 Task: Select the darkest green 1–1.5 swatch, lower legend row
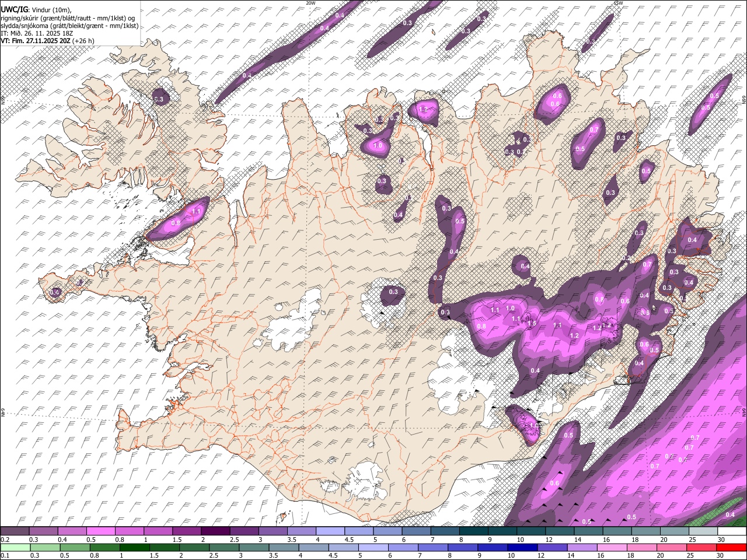click(x=134, y=548)
